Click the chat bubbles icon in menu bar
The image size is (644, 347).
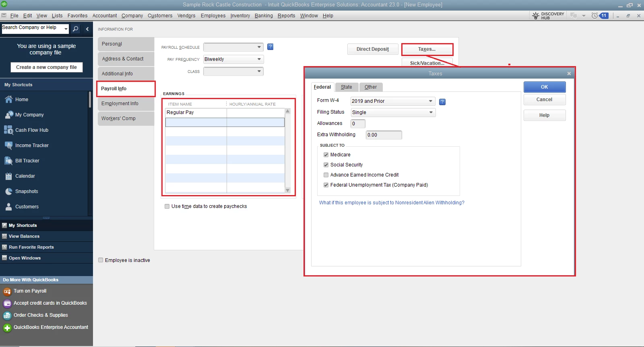[x=574, y=16]
